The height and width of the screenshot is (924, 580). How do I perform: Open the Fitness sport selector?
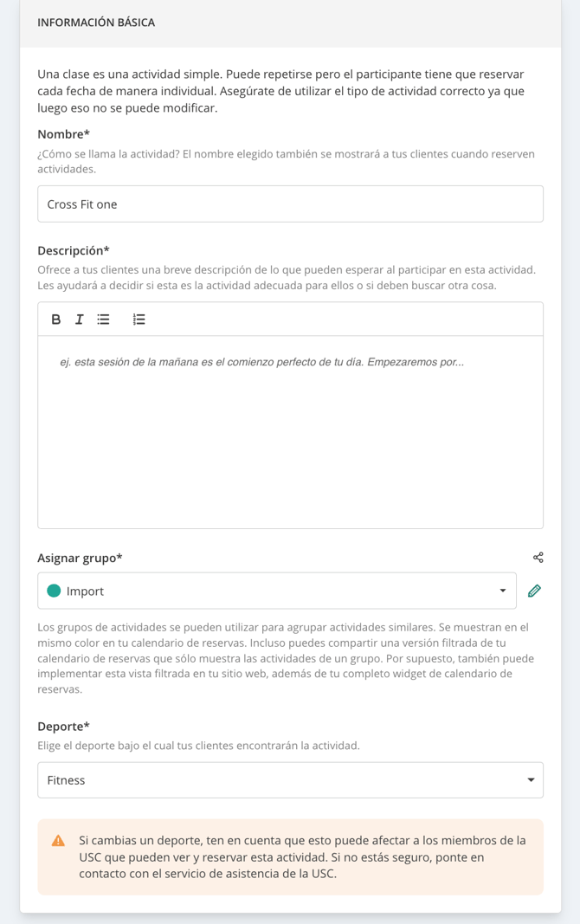(290, 780)
